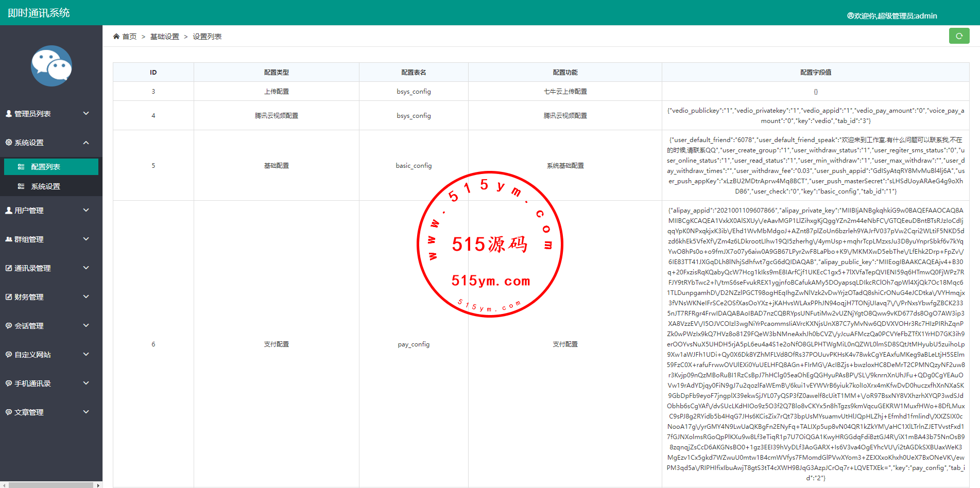Click the 系统设置 gear icon
The width and height of the screenshot is (980, 488).
click(x=9, y=143)
